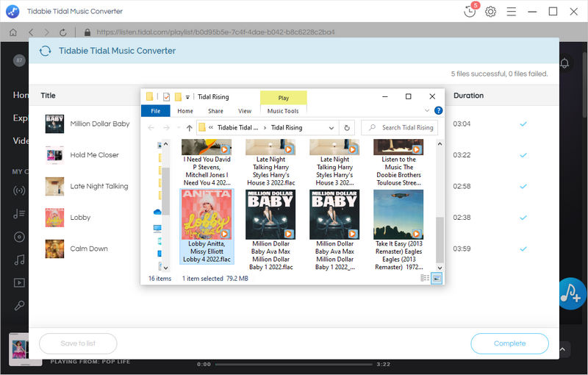The image size is (588, 375).
Task: Navigate forward in Tidabie browser bar
Action: click(x=46, y=32)
